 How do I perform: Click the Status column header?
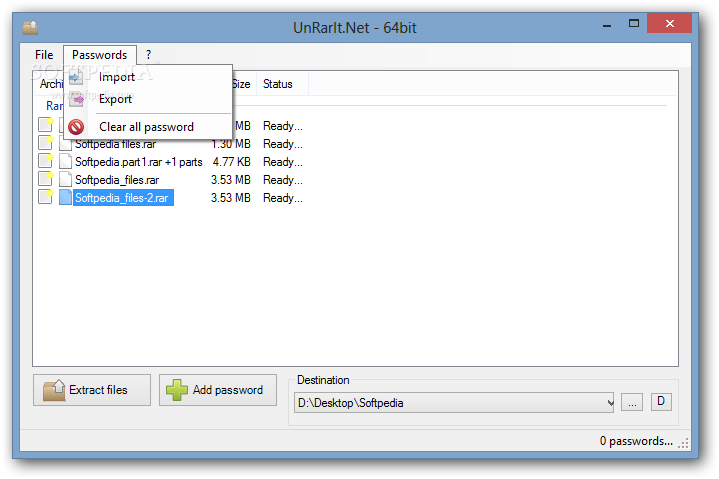click(x=282, y=84)
